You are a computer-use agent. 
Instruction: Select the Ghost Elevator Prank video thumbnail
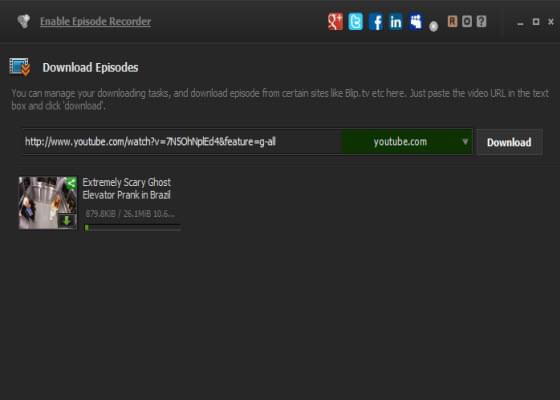tap(48, 202)
